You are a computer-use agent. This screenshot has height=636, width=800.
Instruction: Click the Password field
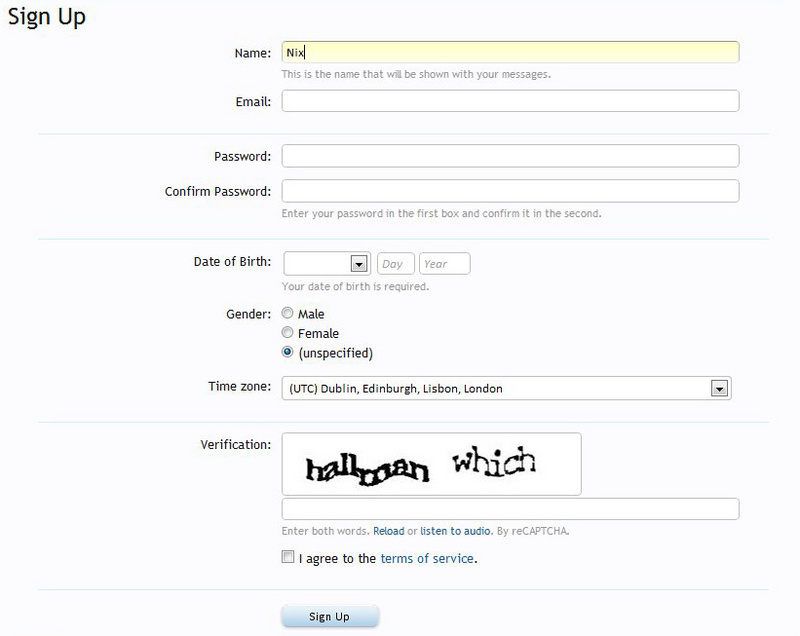(x=510, y=156)
